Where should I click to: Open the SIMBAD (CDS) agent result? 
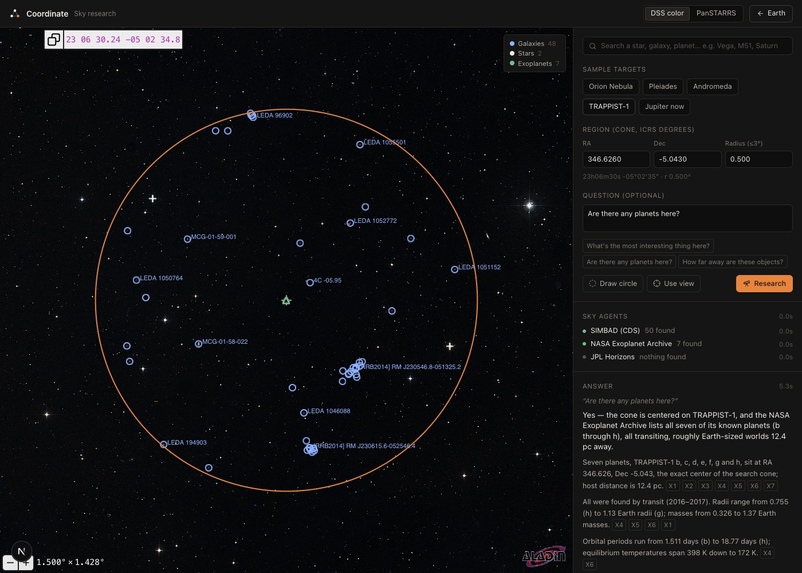687,330
